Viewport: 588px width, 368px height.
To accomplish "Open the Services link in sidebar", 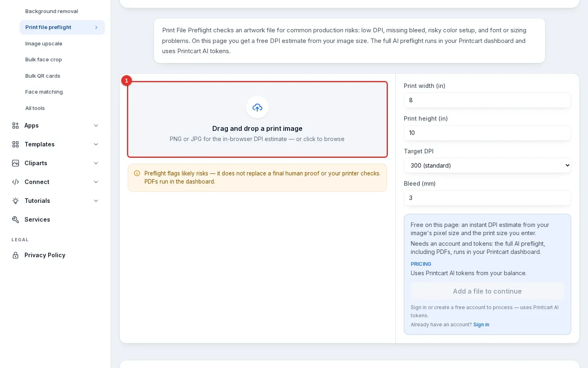I will pos(37,220).
